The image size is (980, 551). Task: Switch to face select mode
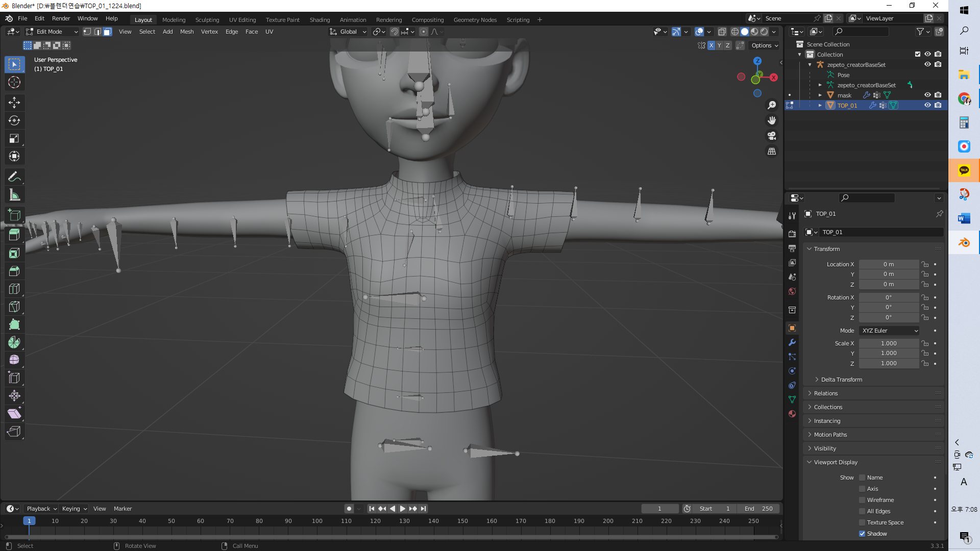pos(107,32)
